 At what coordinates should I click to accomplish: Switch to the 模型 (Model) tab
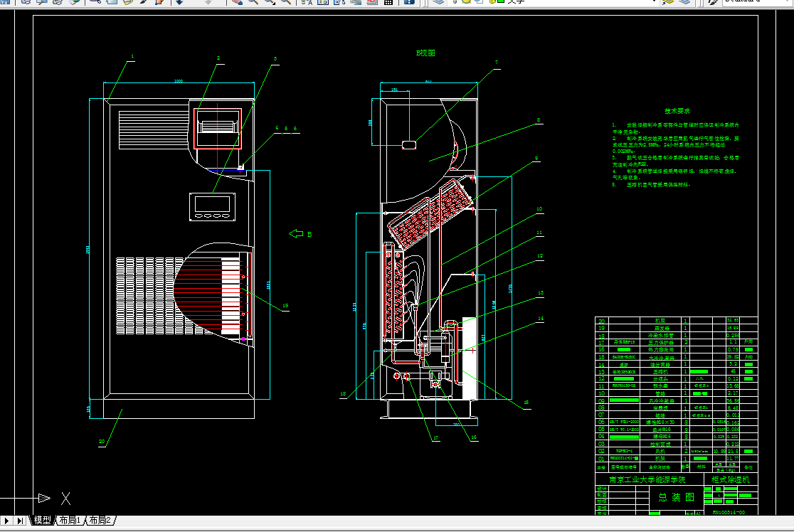click(x=42, y=521)
